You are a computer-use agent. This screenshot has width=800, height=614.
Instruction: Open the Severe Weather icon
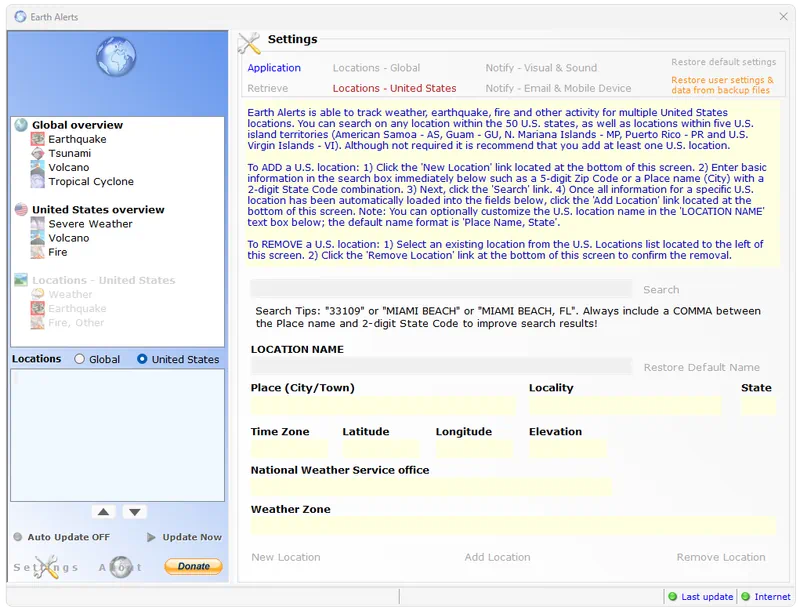tap(37, 224)
